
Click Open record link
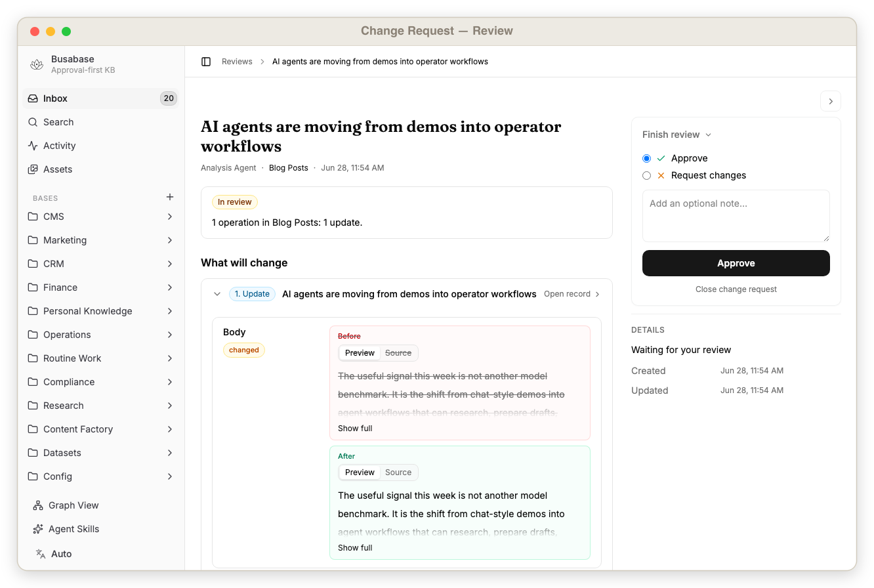[572, 294]
